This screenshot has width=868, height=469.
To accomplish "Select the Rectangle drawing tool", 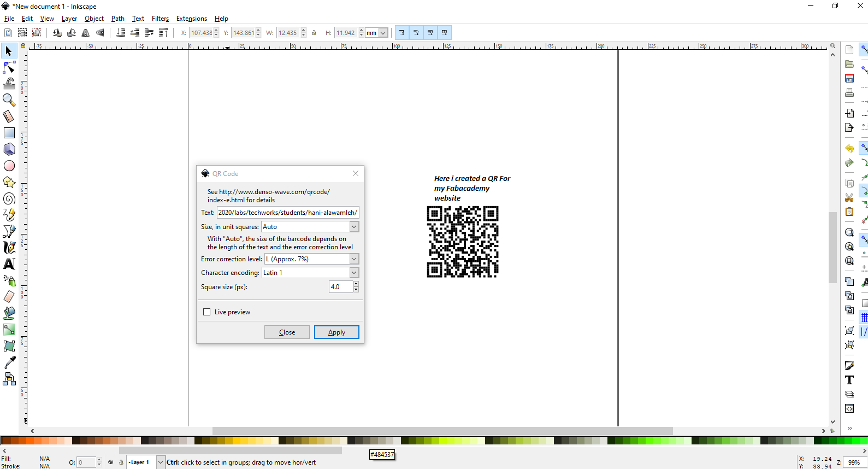I will tap(9, 133).
